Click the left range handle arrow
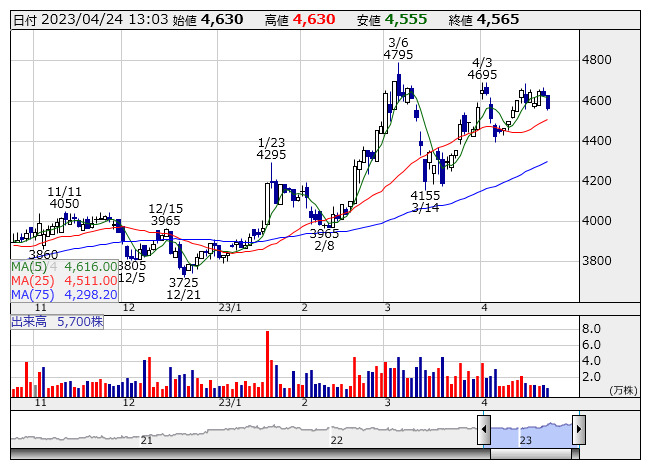 pos(484,430)
